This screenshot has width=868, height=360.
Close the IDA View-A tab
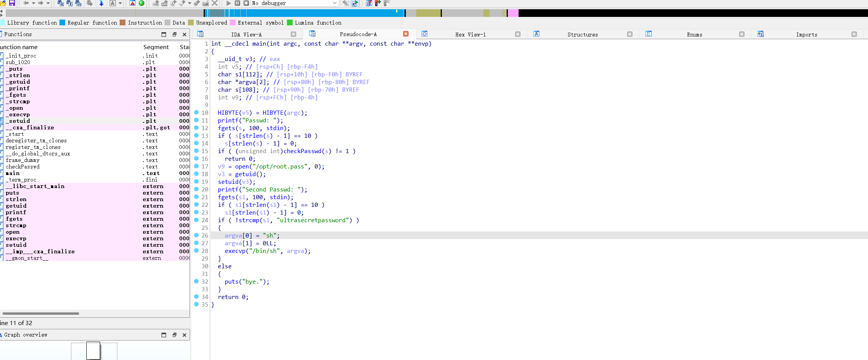click(293, 34)
